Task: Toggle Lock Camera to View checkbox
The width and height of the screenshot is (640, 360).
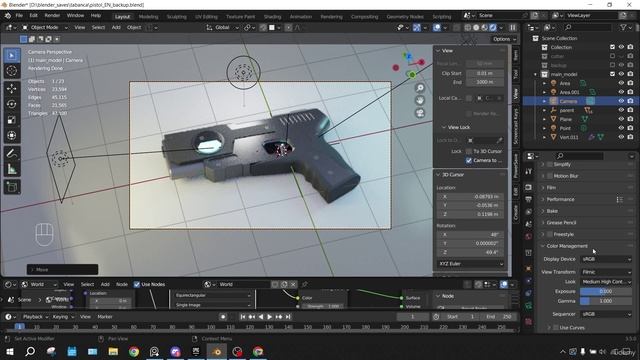Action: 469,160
